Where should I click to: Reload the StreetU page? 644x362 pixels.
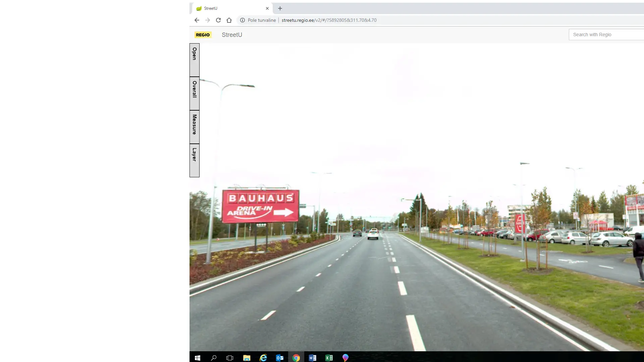218,20
